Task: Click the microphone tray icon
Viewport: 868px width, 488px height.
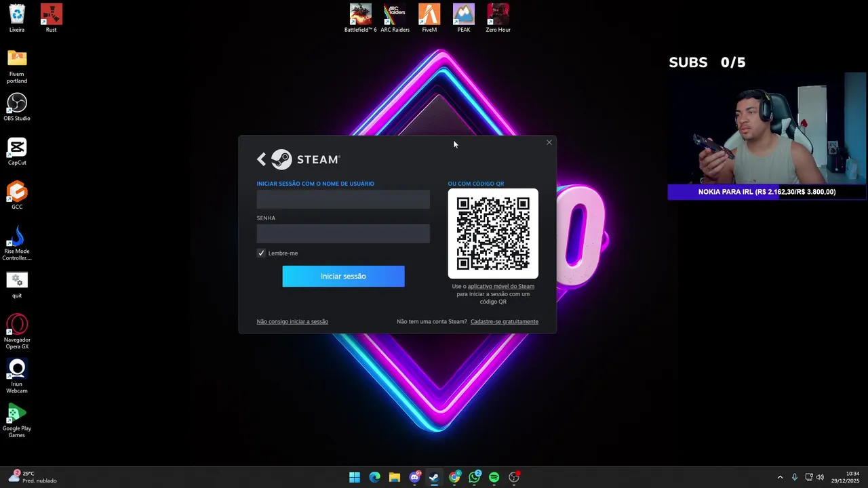Action: [794, 477]
